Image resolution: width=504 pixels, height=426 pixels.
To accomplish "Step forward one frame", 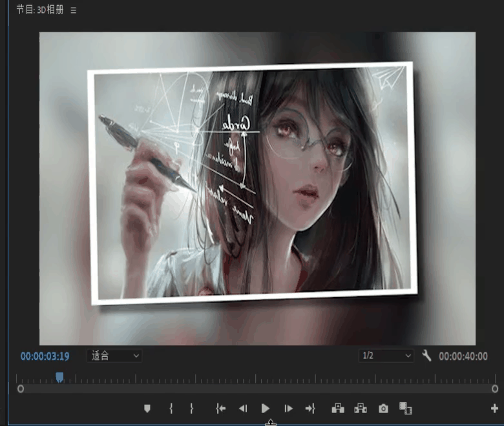I will (288, 409).
